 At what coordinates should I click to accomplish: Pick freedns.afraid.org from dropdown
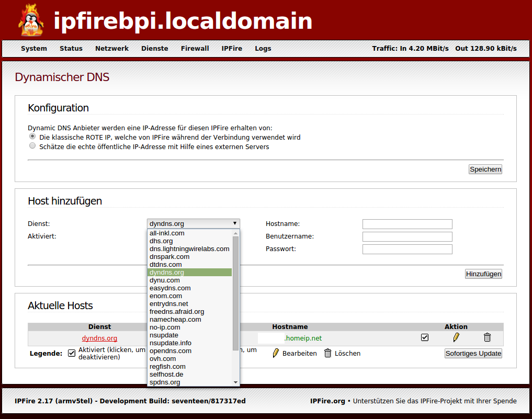click(190, 311)
